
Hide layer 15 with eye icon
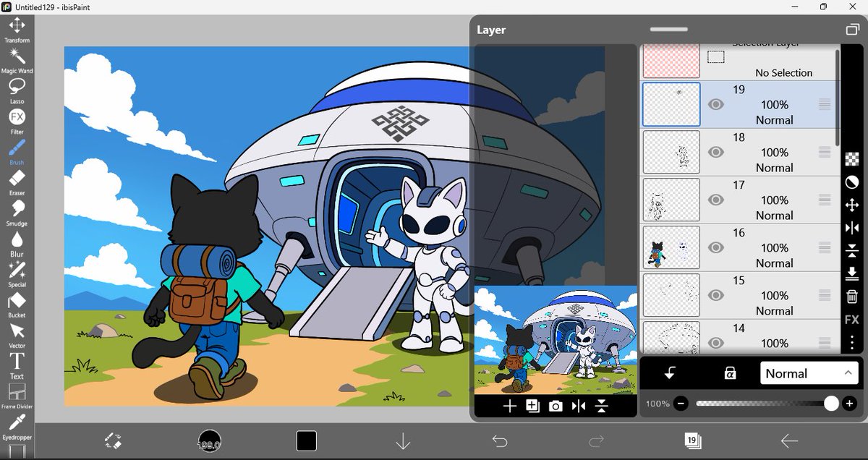[x=716, y=296]
